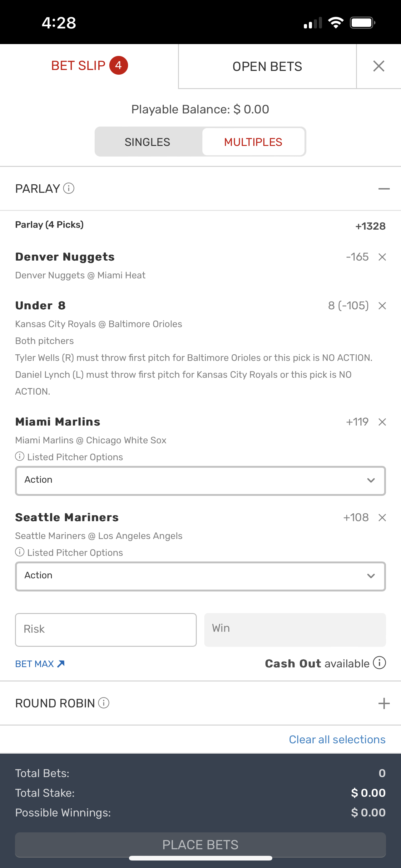The width and height of the screenshot is (401, 868).
Task: Switch to Singles bet mode
Action: coord(147,142)
